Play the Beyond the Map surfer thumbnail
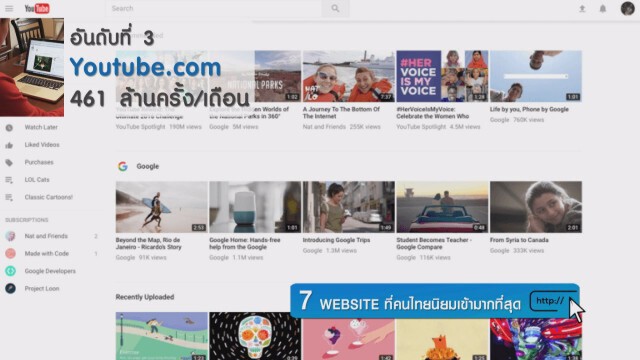640x360 pixels. pos(162,207)
